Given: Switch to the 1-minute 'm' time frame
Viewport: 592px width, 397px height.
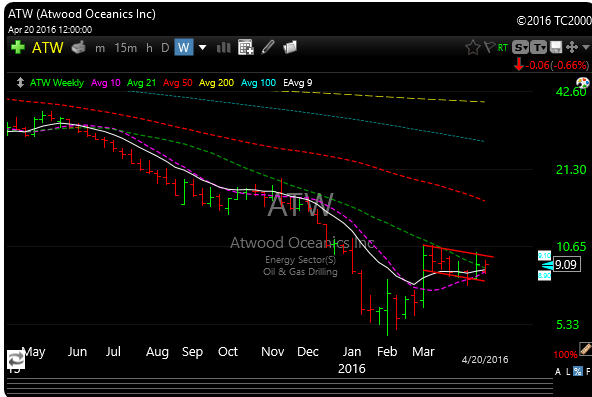Looking at the screenshot, I should pos(100,48).
